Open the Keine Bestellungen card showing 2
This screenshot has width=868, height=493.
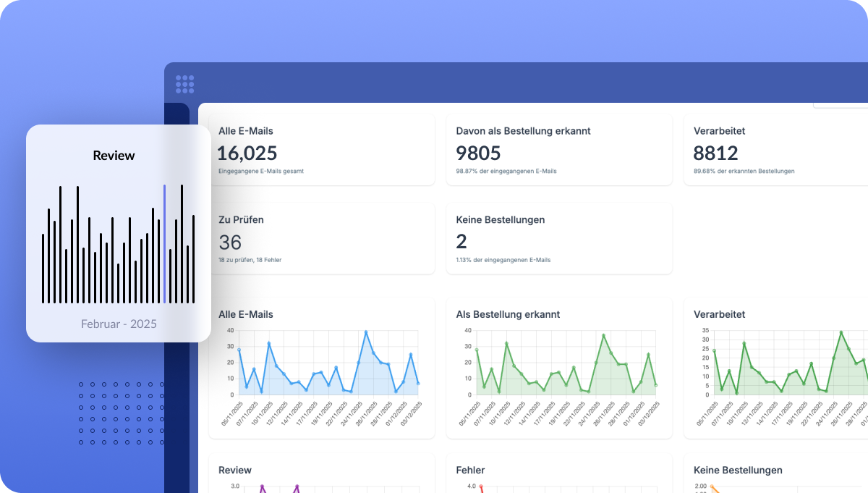(559, 238)
